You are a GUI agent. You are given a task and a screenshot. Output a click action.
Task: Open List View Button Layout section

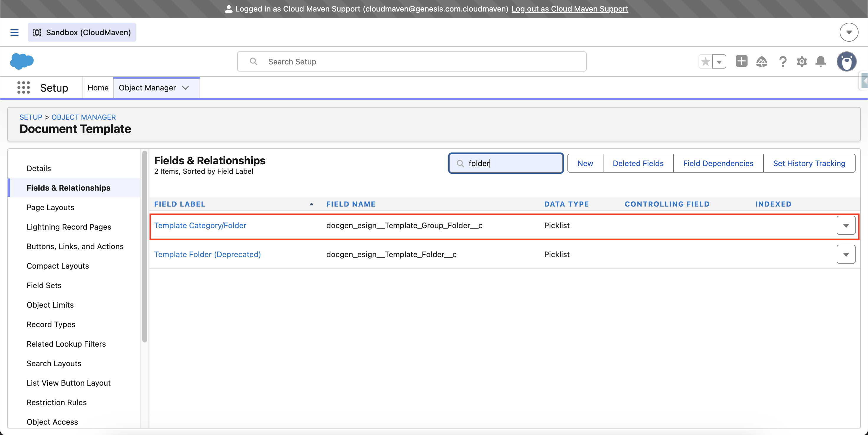point(69,383)
